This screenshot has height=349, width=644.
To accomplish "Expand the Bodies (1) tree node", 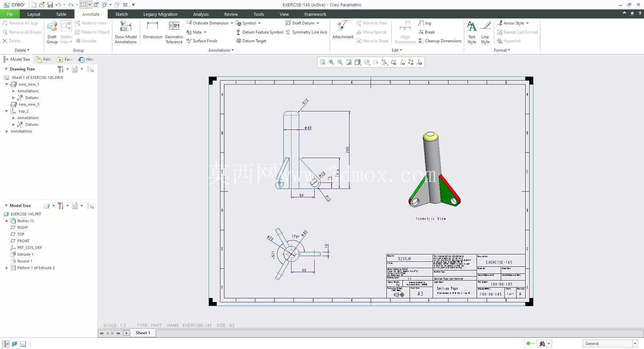I will click(7, 221).
